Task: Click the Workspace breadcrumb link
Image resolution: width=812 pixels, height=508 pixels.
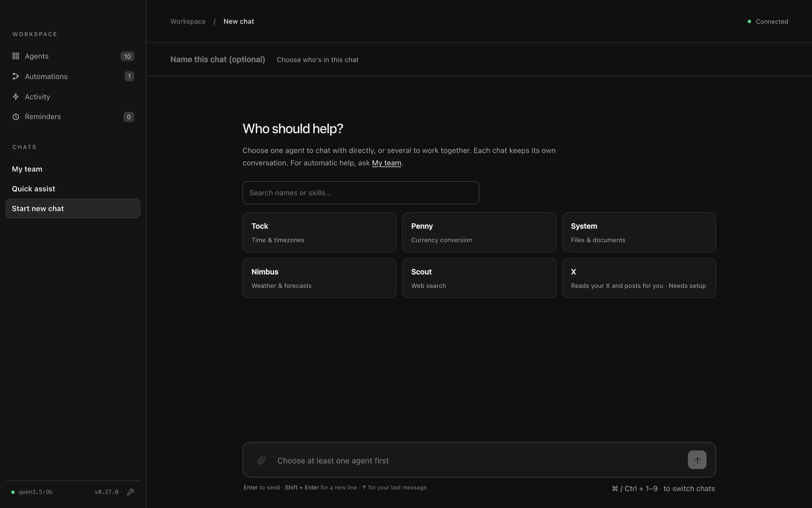Action: (188, 21)
